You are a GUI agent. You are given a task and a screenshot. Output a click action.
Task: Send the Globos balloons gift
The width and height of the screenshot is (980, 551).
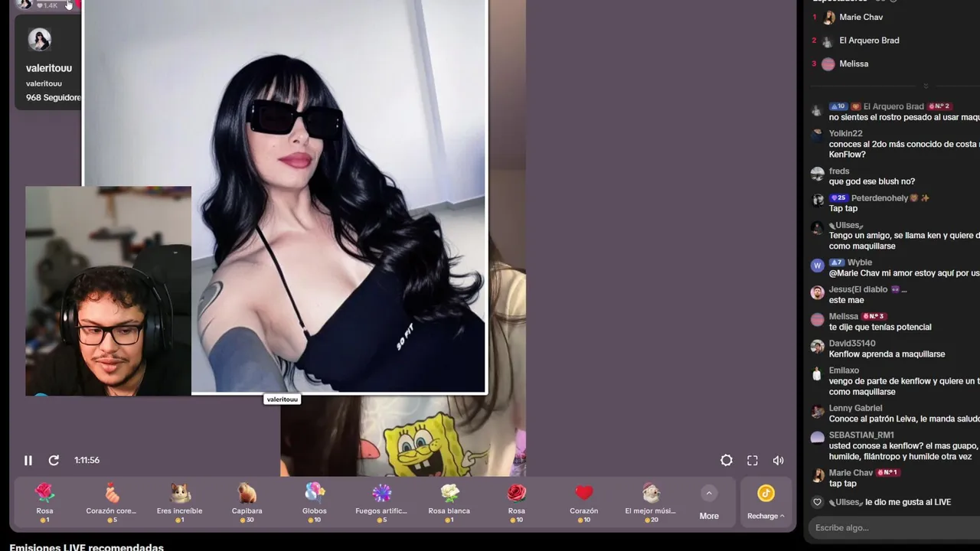point(315,503)
